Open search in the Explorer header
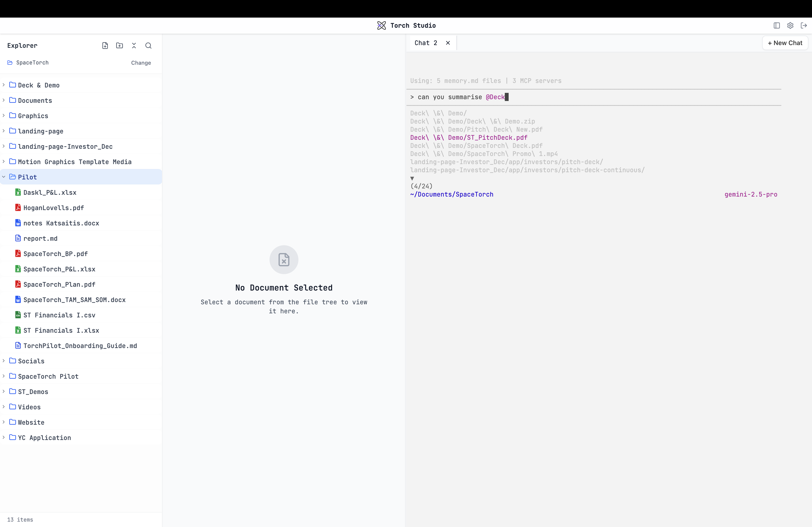The image size is (812, 527). coord(148,46)
